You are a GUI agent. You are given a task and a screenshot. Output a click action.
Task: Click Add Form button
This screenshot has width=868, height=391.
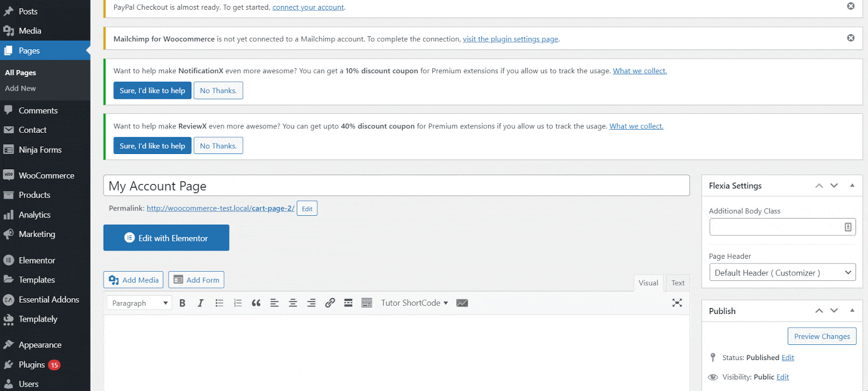(x=196, y=280)
